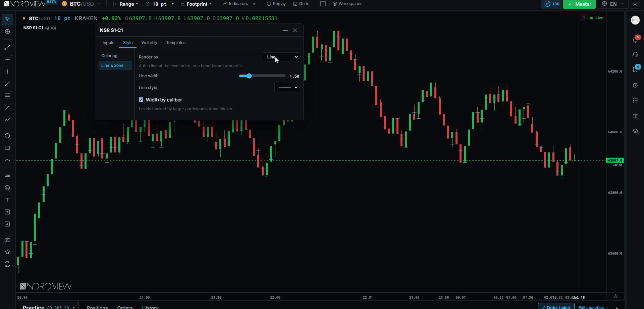Image resolution: width=644 pixels, height=309 pixels.
Task: Click the Replay button
Action: point(276,4)
